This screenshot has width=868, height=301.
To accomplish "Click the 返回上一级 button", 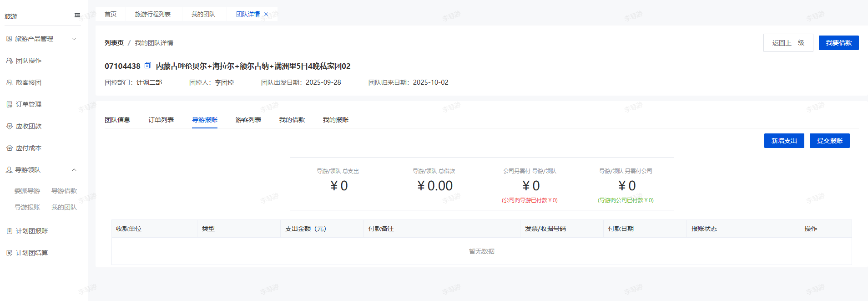I will pos(788,43).
